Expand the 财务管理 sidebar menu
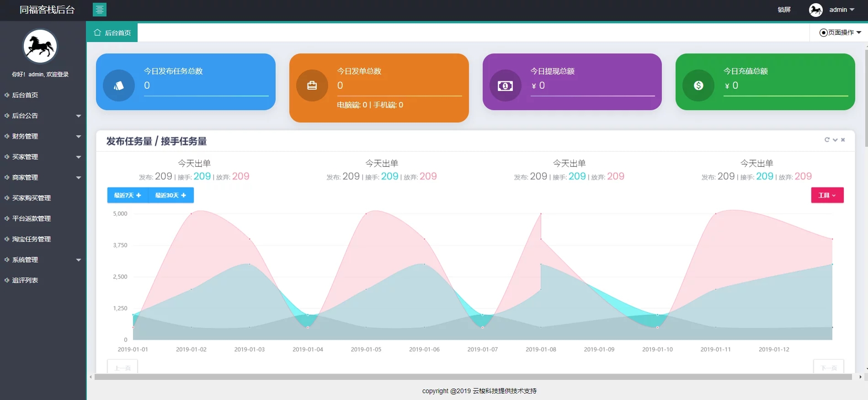The image size is (868, 400). point(43,136)
